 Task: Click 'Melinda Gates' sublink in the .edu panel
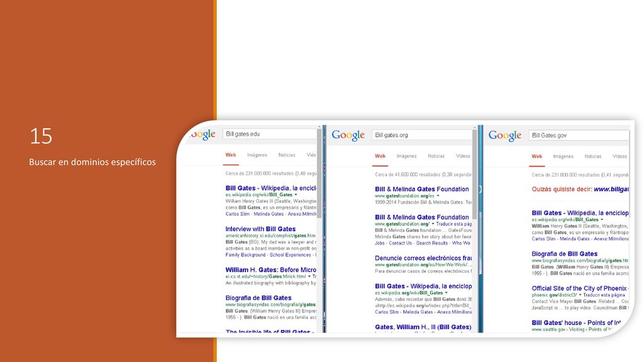tap(269, 214)
